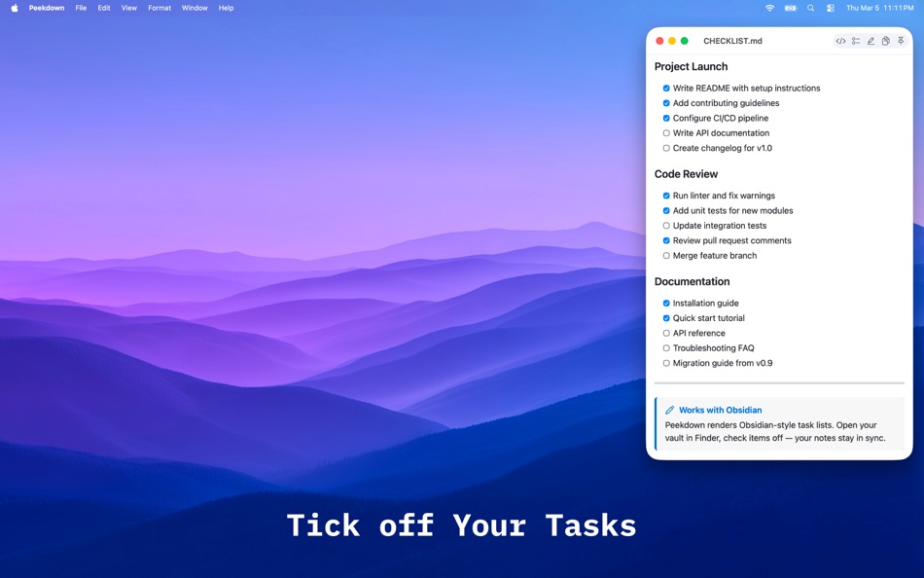Click the Obsidian-style task lists callout paragraph
924x578 pixels.
[x=775, y=431]
